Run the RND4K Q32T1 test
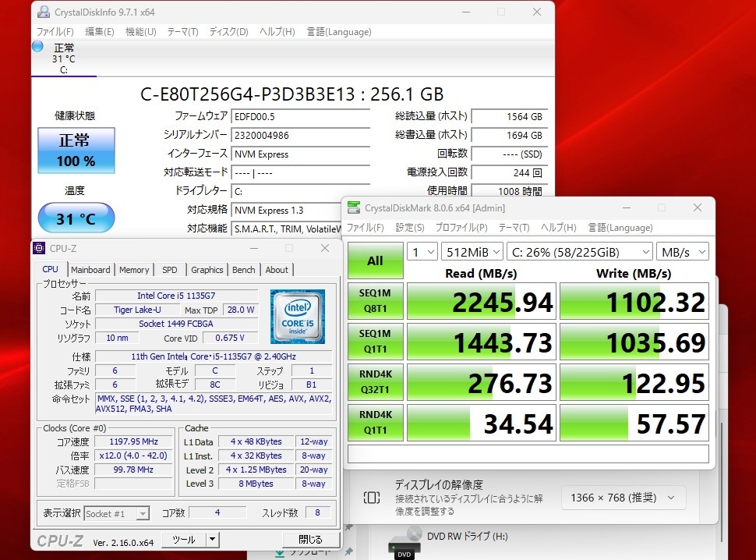The image size is (756, 560). coord(375,382)
